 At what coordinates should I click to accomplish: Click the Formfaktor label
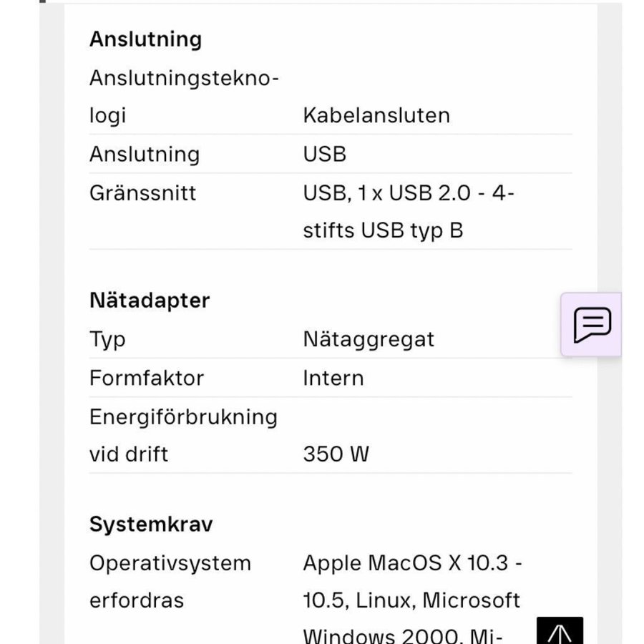(147, 377)
